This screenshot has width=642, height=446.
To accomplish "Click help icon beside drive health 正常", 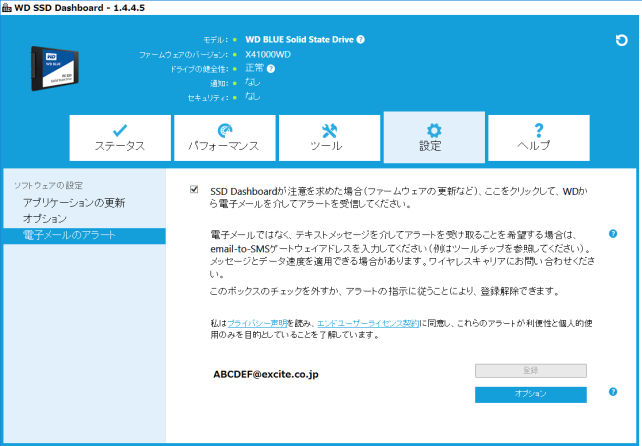I will pos(271,69).
